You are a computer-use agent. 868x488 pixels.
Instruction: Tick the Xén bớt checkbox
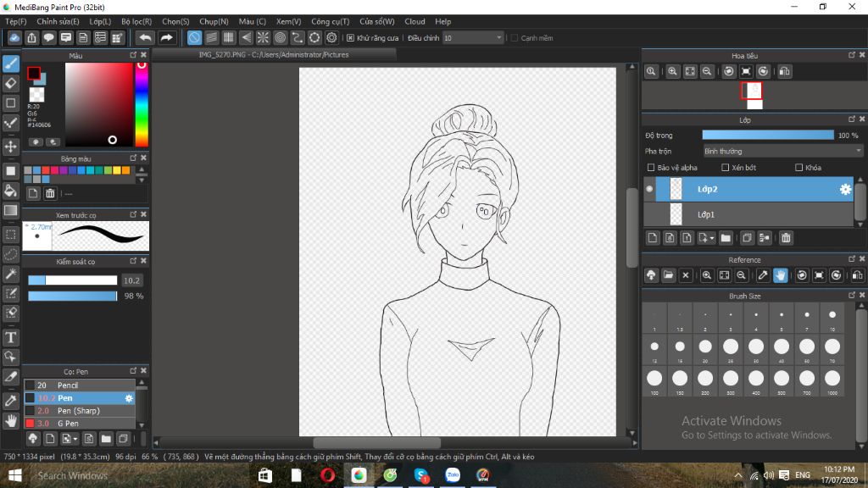click(726, 168)
